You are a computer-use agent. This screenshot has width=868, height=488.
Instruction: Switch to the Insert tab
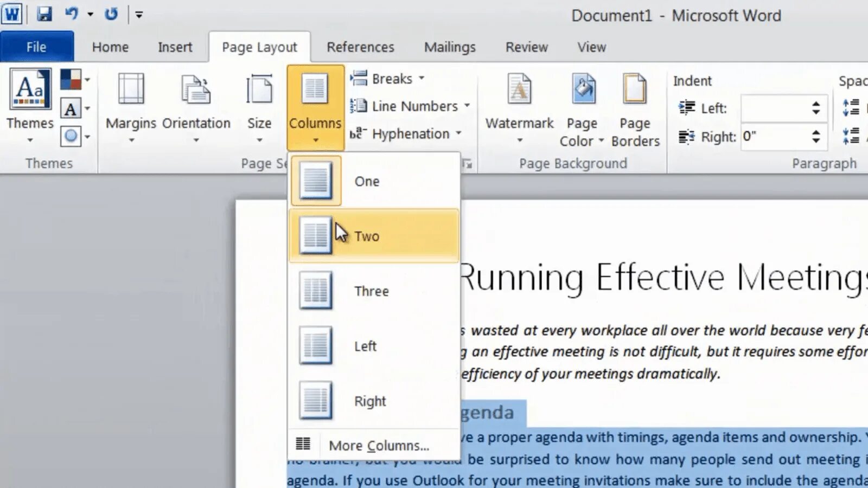coord(175,47)
